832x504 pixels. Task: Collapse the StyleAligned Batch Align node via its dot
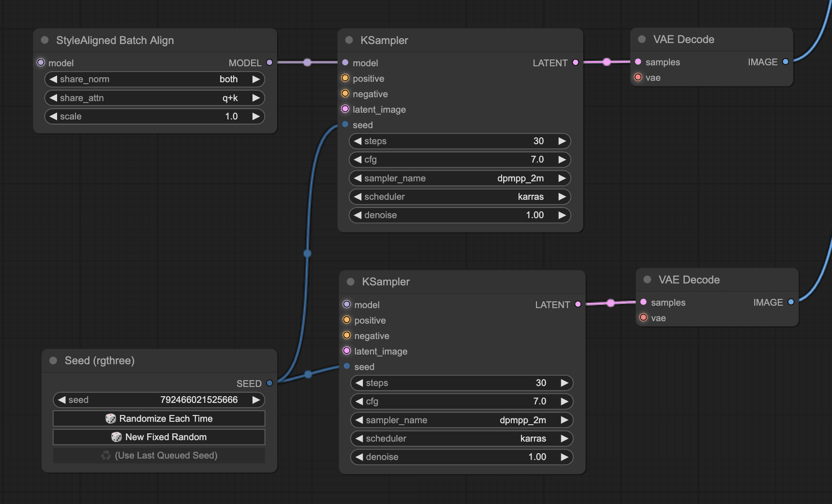click(45, 40)
